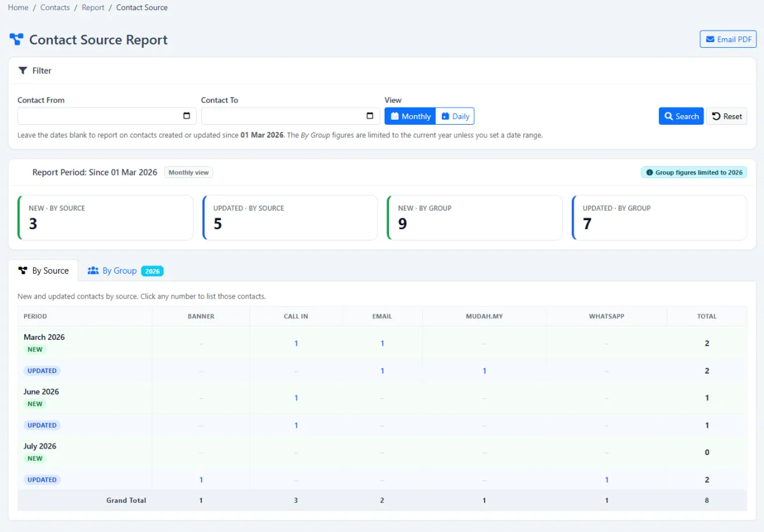This screenshot has width=764, height=532.
Task: Select the By Source tab
Action: point(43,270)
